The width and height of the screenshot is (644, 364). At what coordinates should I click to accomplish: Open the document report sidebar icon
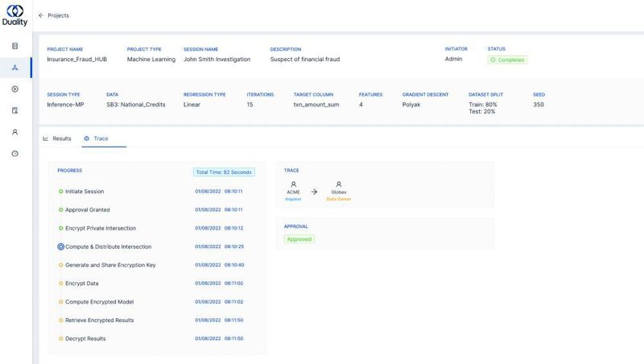[14, 110]
